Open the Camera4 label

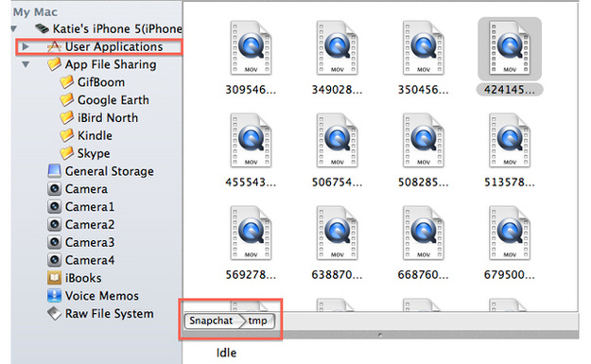coord(90,260)
